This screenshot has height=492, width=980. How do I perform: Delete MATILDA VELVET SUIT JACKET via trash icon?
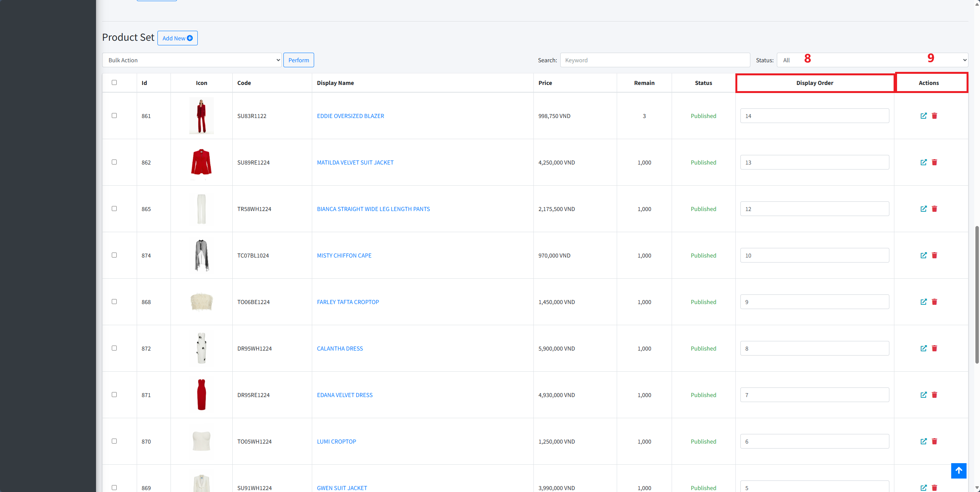[x=934, y=162]
